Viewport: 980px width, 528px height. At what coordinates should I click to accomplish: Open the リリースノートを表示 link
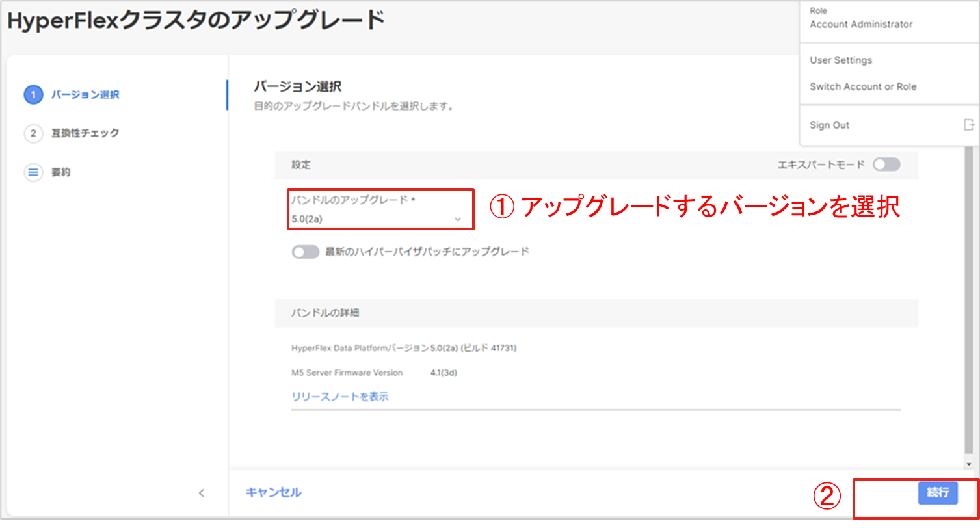[x=340, y=397]
